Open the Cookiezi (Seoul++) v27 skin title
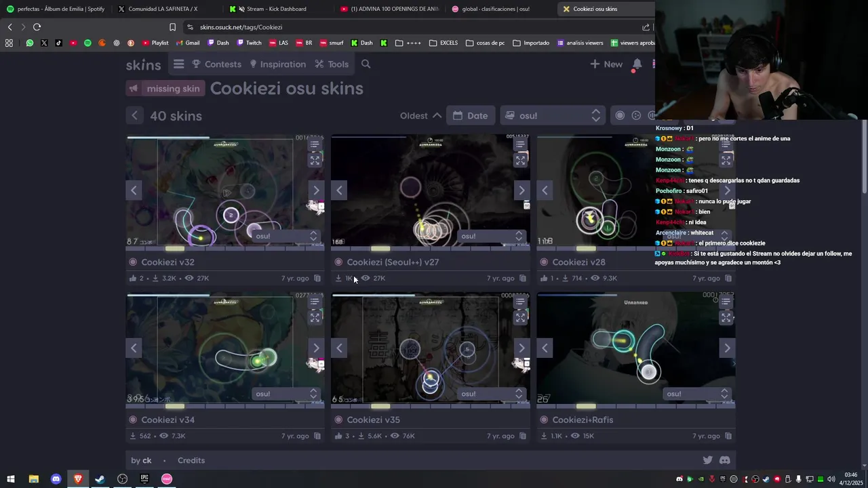Image resolution: width=868 pixels, height=488 pixels. point(393,262)
